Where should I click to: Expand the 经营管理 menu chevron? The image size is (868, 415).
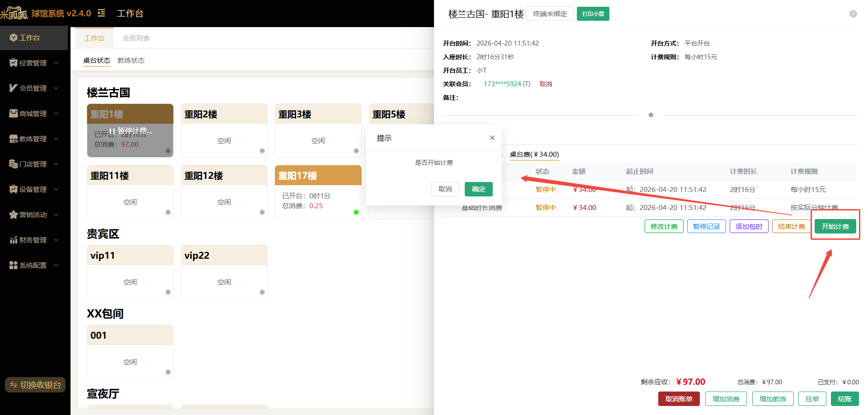click(x=56, y=63)
